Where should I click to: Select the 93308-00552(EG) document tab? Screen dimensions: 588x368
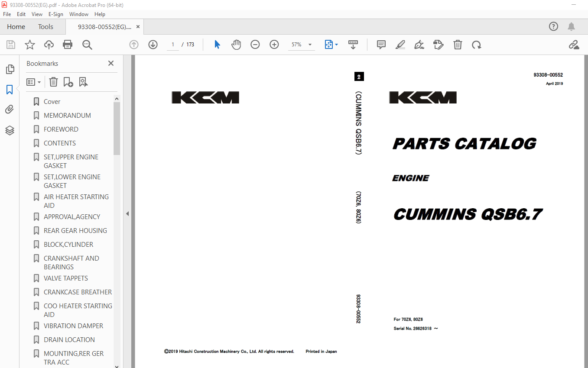[x=104, y=26]
